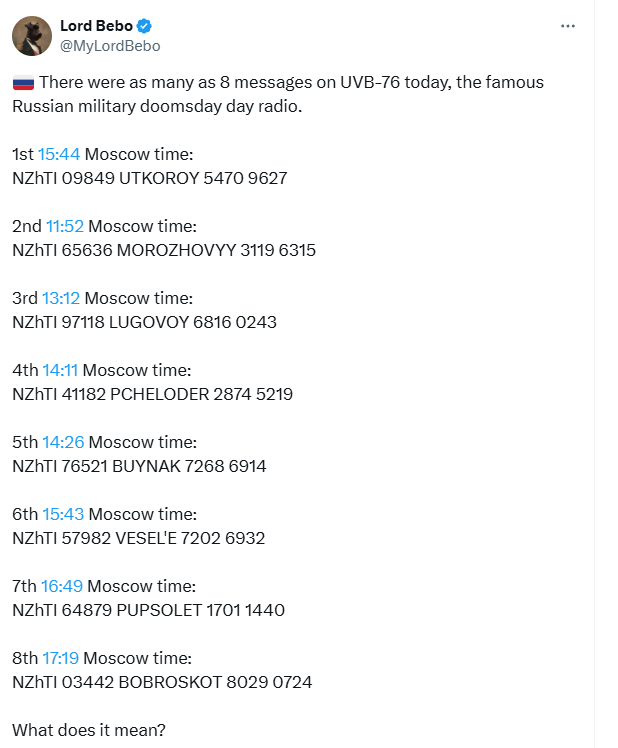Click the tweet's opening sentence about UVB-76
The image size is (618, 748).
click(x=278, y=94)
